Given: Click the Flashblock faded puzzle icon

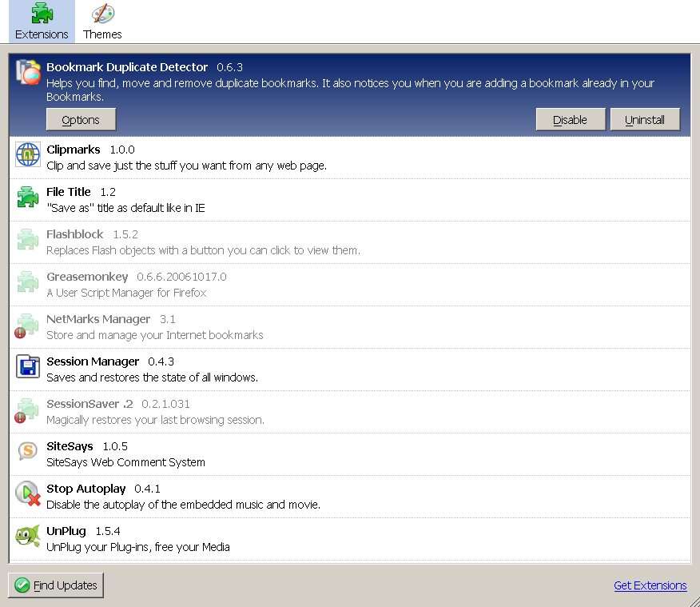Looking at the screenshot, I should 28,239.
